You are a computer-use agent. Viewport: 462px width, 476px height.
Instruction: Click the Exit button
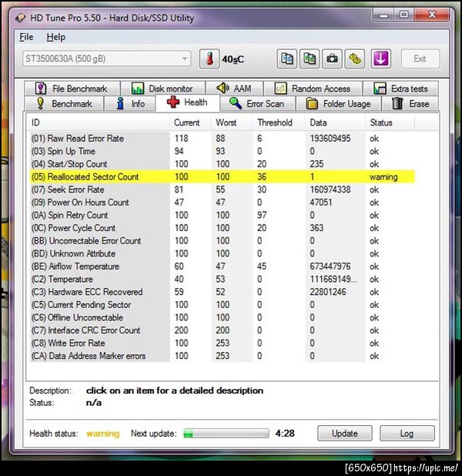pos(420,59)
